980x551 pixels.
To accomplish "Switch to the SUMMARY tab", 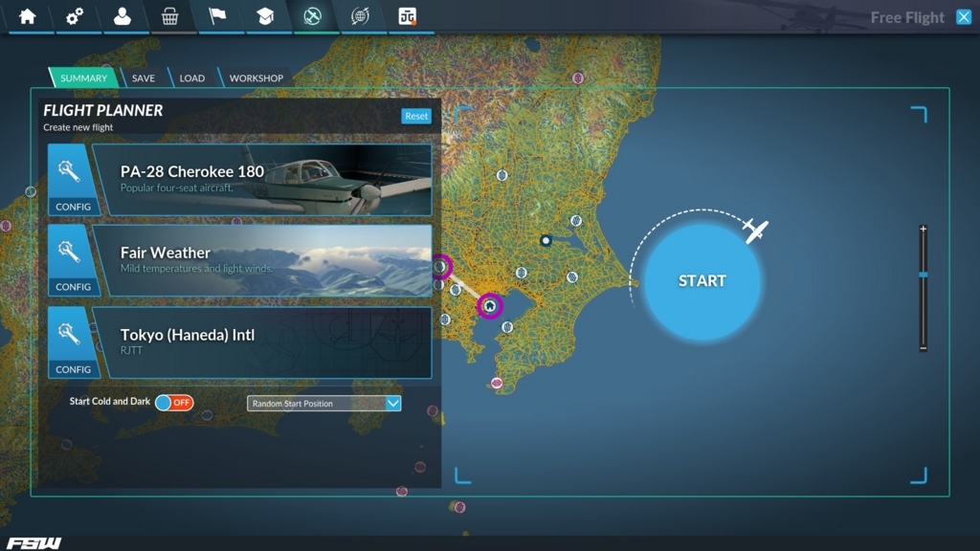I will click(x=84, y=78).
